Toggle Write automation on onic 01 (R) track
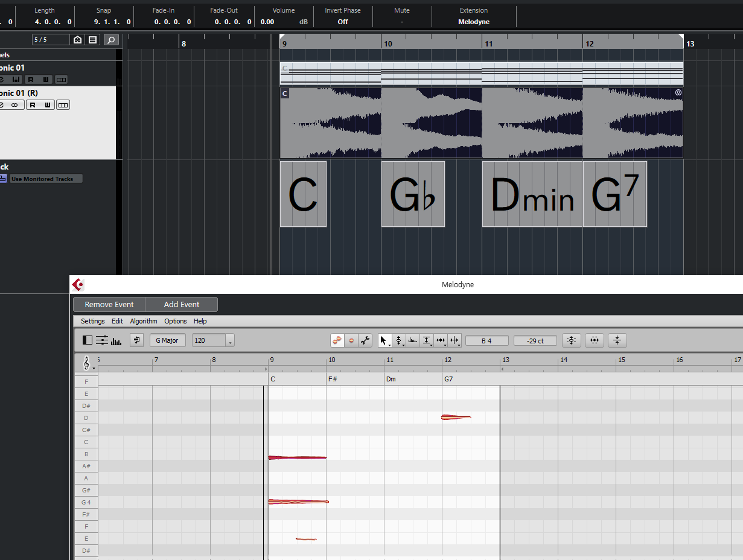743x560 pixels. pyautogui.click(x=46, y=105)
